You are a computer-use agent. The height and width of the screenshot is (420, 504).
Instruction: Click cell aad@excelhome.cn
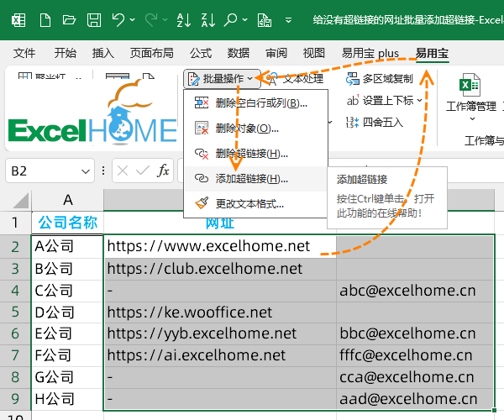click(415, 399)
